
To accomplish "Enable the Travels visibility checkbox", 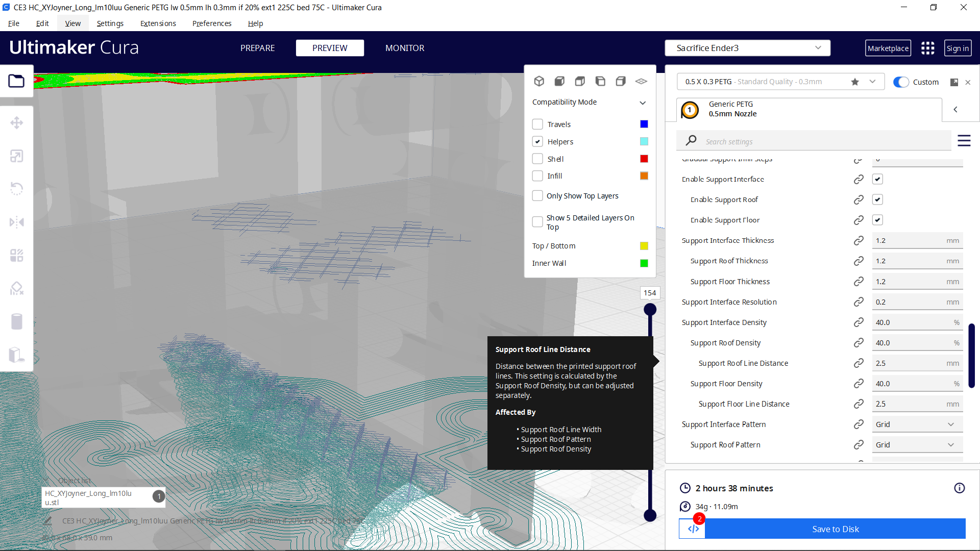I will coord(537,124).
